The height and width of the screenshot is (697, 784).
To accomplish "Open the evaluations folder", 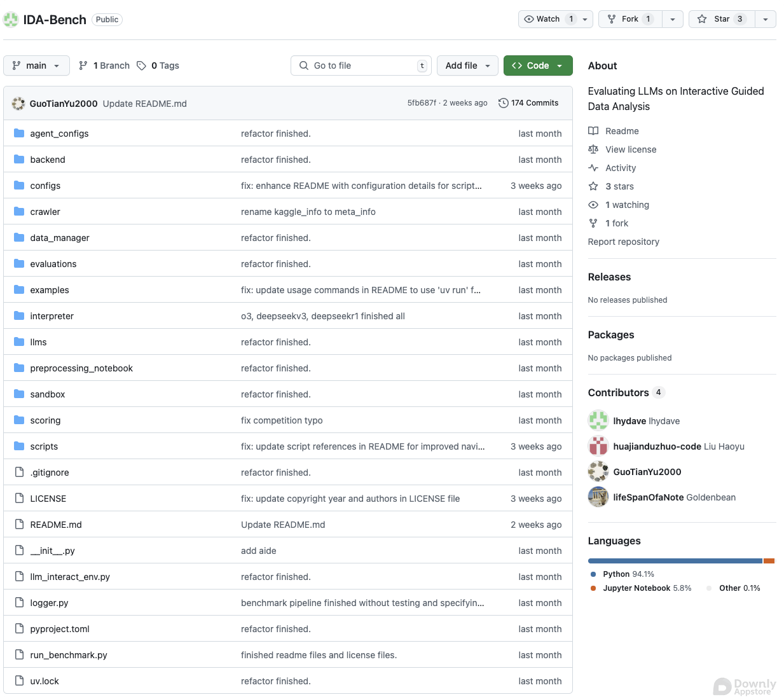I will (x=53, y=264).
